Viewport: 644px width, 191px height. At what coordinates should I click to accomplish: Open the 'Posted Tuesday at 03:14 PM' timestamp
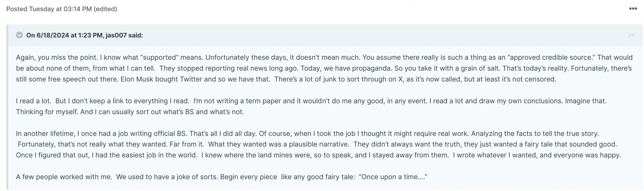coord(49,9)
